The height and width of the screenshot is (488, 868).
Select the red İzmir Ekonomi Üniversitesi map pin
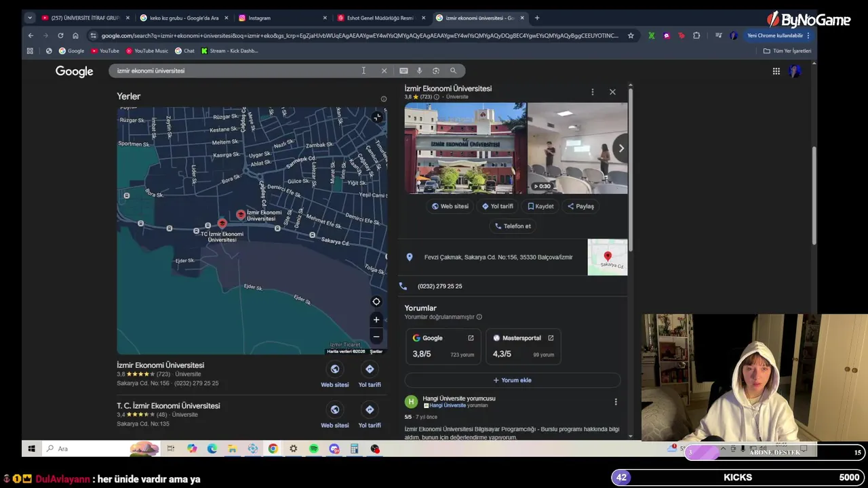(241, 214)
